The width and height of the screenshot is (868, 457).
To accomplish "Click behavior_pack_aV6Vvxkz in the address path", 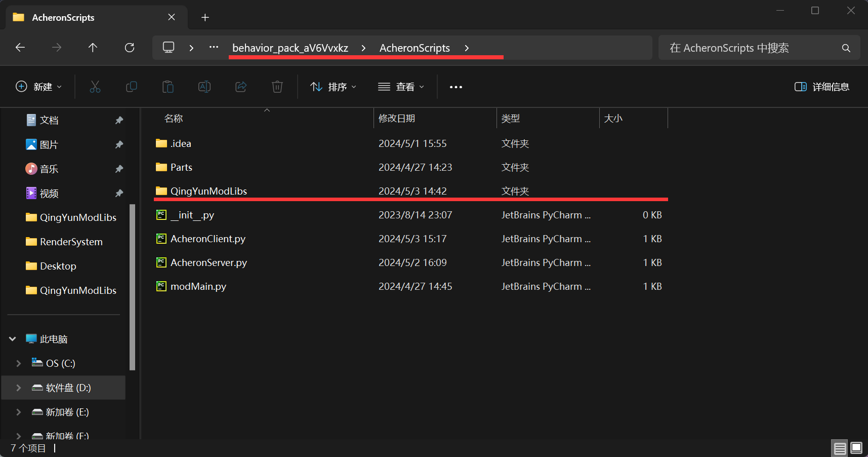I will click(290, 48).
